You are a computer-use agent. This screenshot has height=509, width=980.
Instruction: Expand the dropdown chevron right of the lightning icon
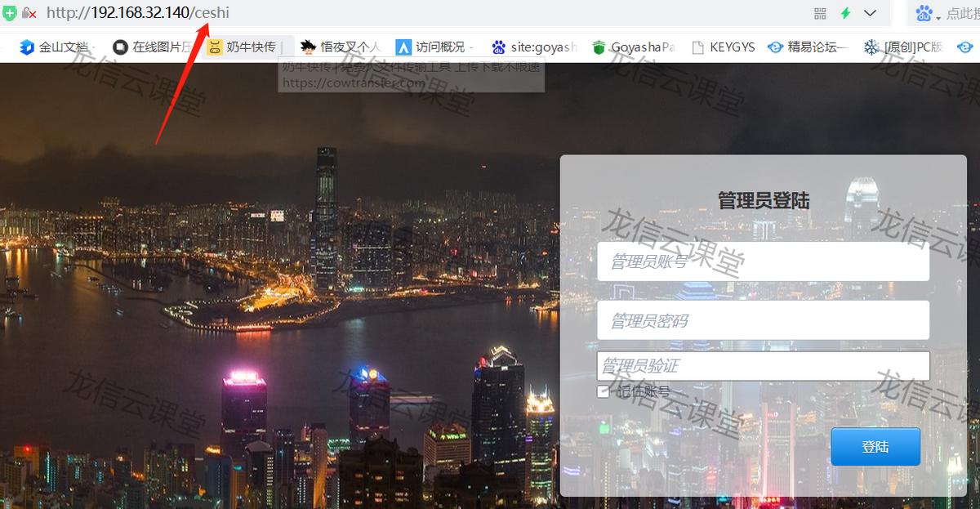click(868, 13)
